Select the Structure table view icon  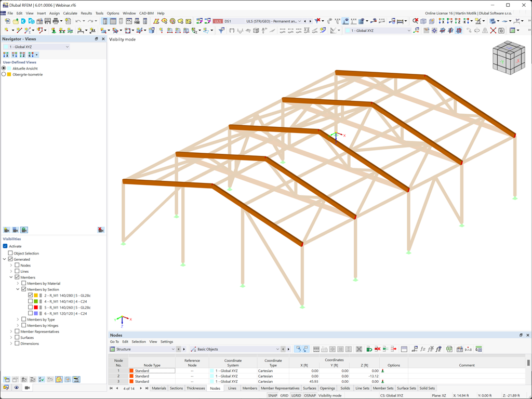[x=112, y=349]
